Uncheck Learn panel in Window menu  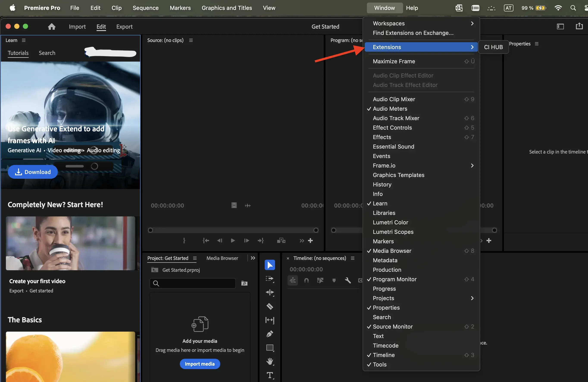pos(421,203)
